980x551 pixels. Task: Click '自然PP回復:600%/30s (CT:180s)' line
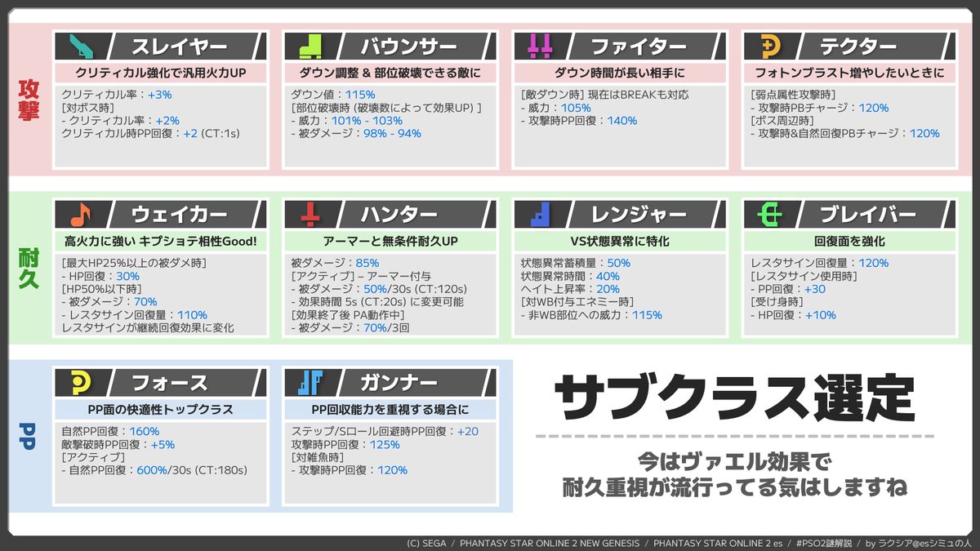tap(154, 470)
